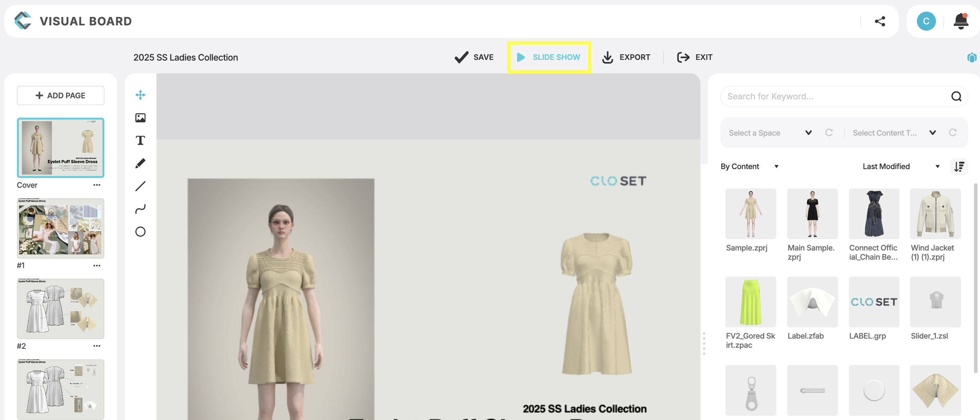The image size is (980, 420).
Task: Open page #1 options menu
Action: coord(97,266)
